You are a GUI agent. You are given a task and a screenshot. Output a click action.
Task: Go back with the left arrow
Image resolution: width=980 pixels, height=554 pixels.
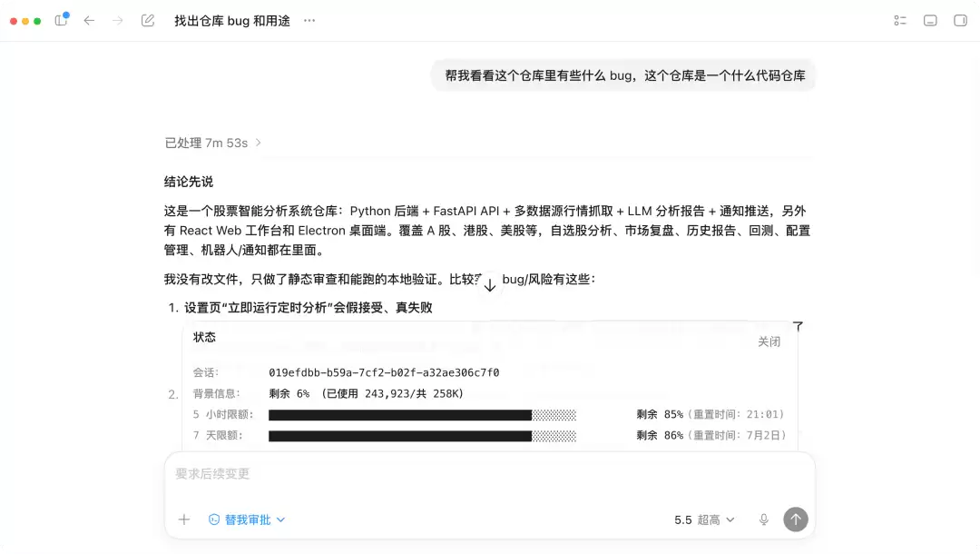pyautogui.click(x=89, y=21)
